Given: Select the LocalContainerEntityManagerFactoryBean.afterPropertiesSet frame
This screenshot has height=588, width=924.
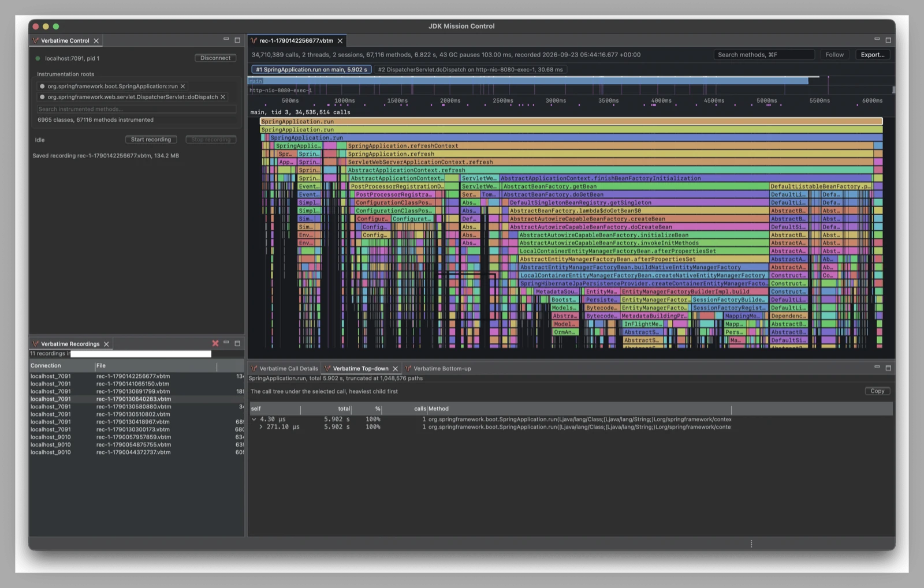Looking at the screenshot, I should click(x=643, y=251).
